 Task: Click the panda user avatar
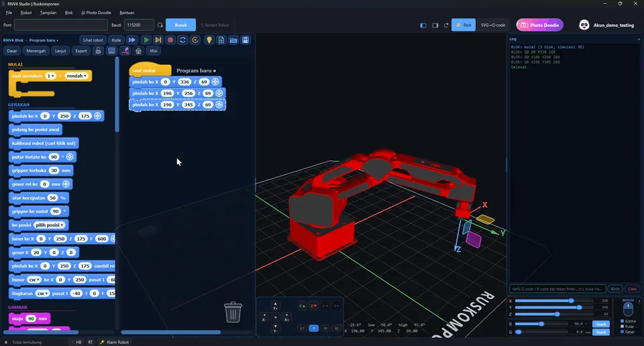tap(584, 25)
